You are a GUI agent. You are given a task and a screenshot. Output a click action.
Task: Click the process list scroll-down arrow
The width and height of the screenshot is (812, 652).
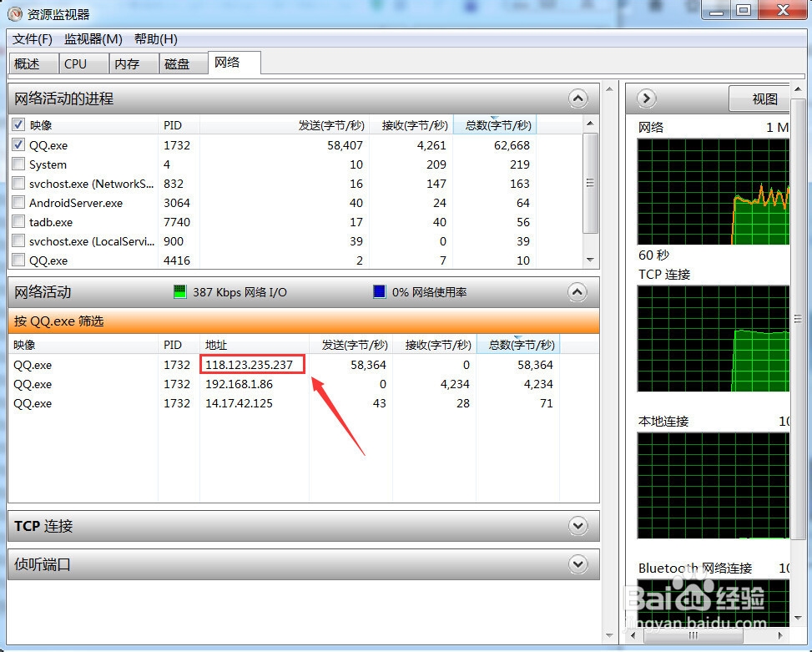pyautogui.click(x=590, y=260)
